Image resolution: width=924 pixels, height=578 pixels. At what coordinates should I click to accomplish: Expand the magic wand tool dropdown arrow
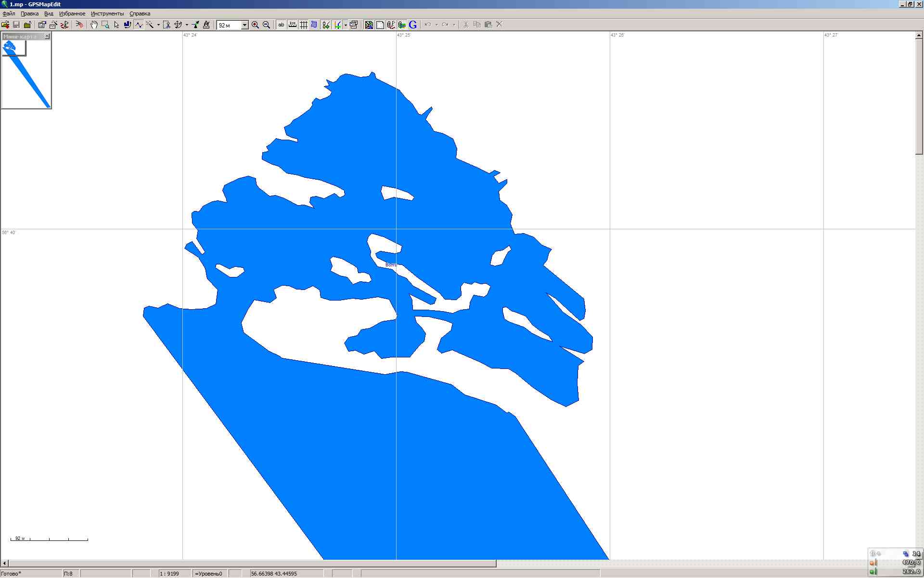coord(158,25)
